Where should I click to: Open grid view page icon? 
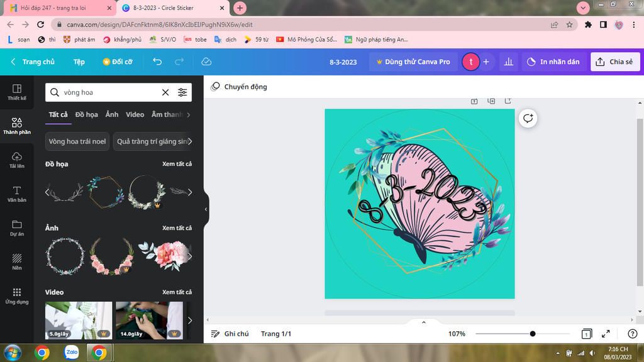(587, 334)
